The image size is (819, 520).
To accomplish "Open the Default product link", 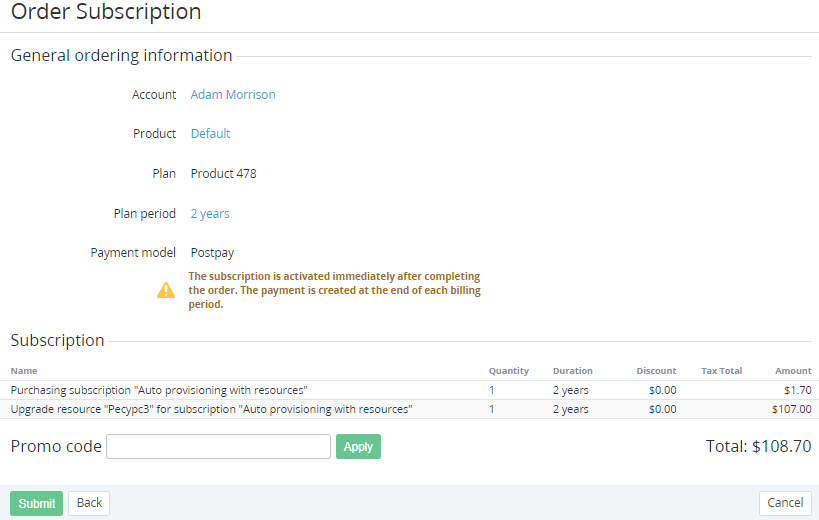I will 210,134.
